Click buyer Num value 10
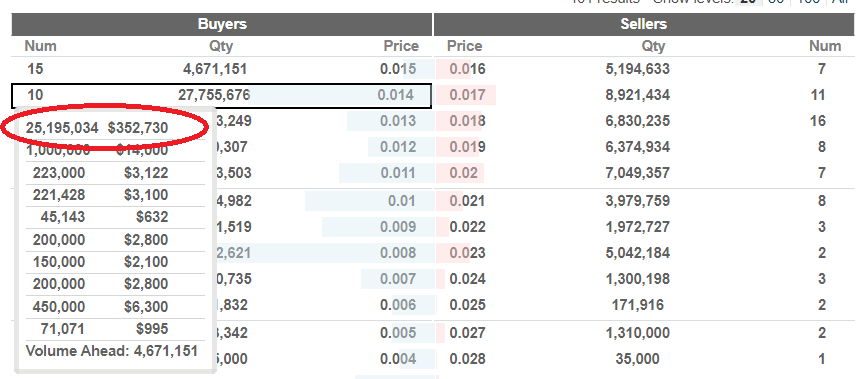Screen dimensions: 865x379 point(35,95)
